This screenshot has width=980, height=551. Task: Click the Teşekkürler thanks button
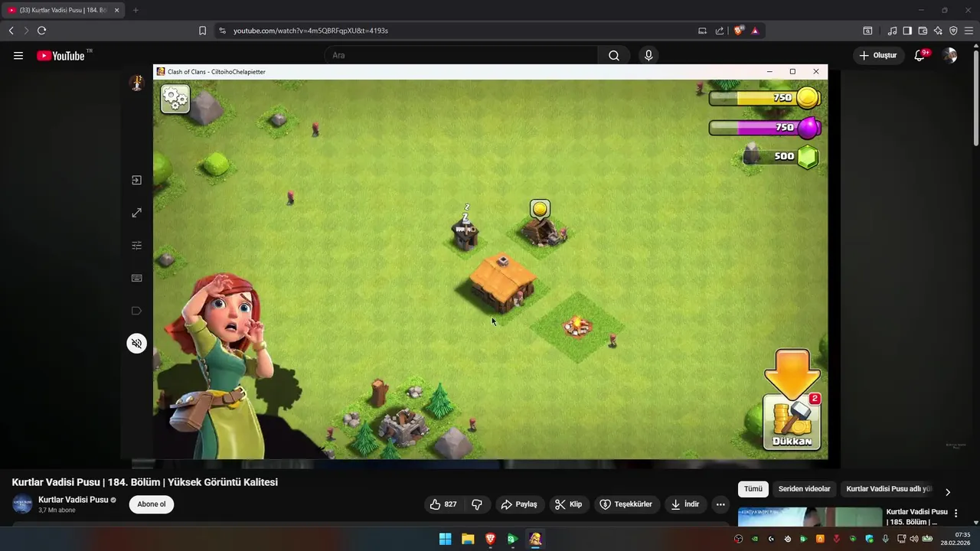tap(626, 504)
